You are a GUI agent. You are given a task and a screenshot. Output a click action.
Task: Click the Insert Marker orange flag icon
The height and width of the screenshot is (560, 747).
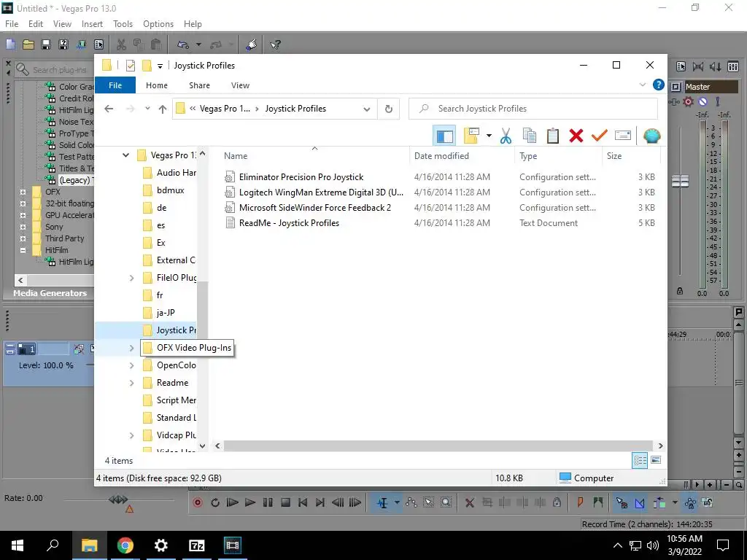[x=580, y=502]
